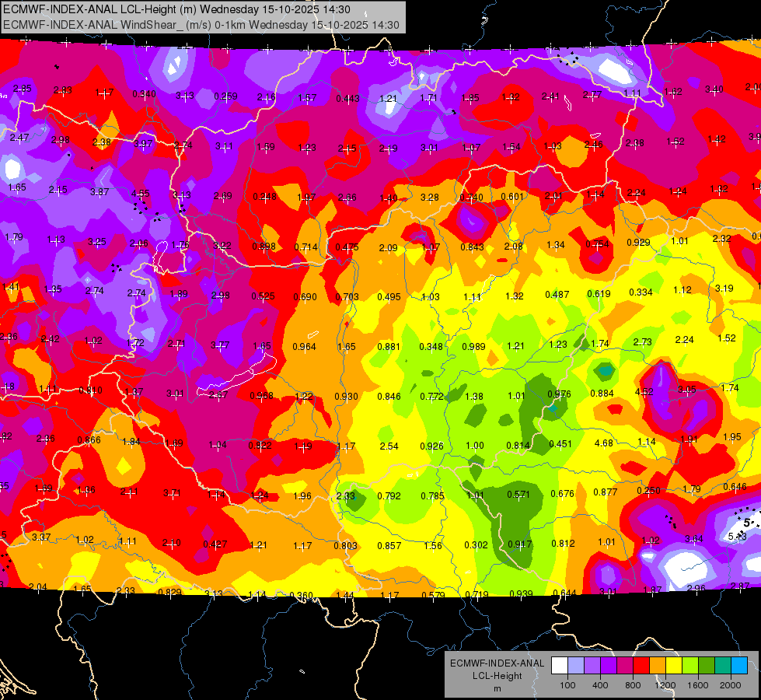The height and width of the screenshot is (700, 761).
Task: Click the map value 0.976
Action: 559,394
